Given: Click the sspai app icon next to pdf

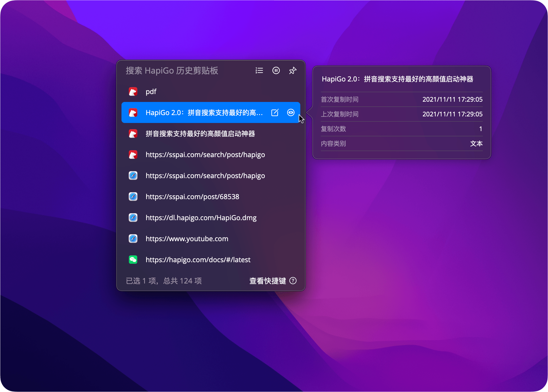Looking at the screenshot, I should pyautogui.click(x=133, y=91).
